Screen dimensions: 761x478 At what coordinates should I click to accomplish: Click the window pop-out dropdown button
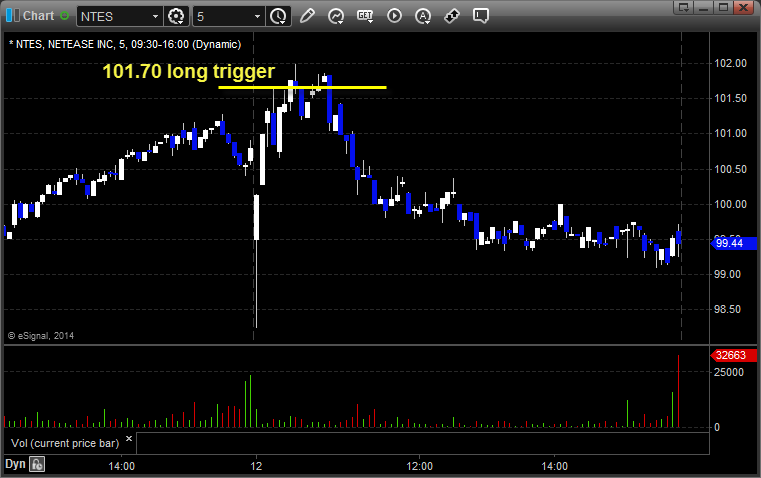pyautogui.click(x=684, y=7)
